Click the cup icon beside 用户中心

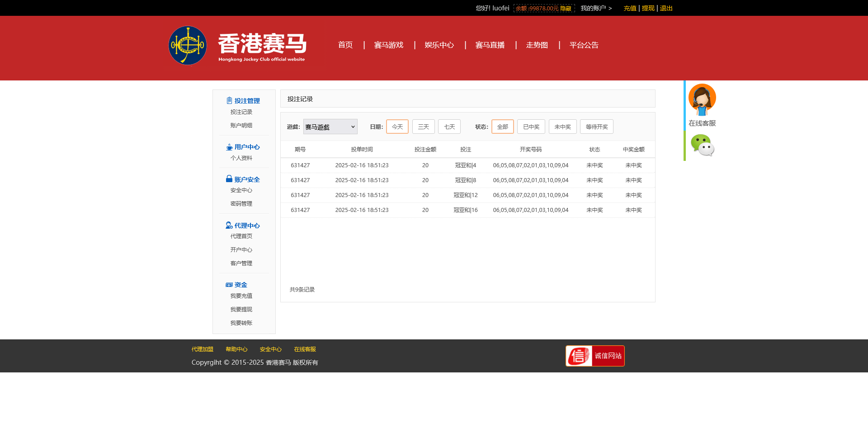229,147
